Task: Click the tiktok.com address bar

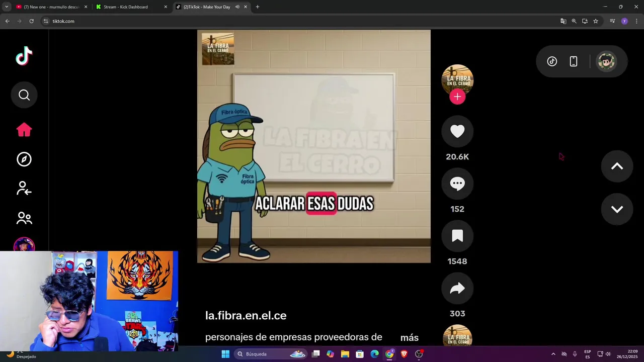Action: pyautogui.click(x=302, y=21)
